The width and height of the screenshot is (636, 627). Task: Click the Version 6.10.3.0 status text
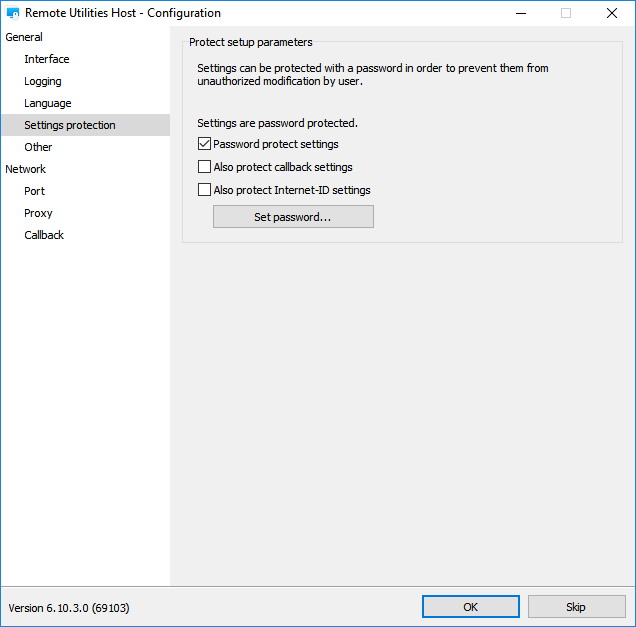[x=69, y=608]
